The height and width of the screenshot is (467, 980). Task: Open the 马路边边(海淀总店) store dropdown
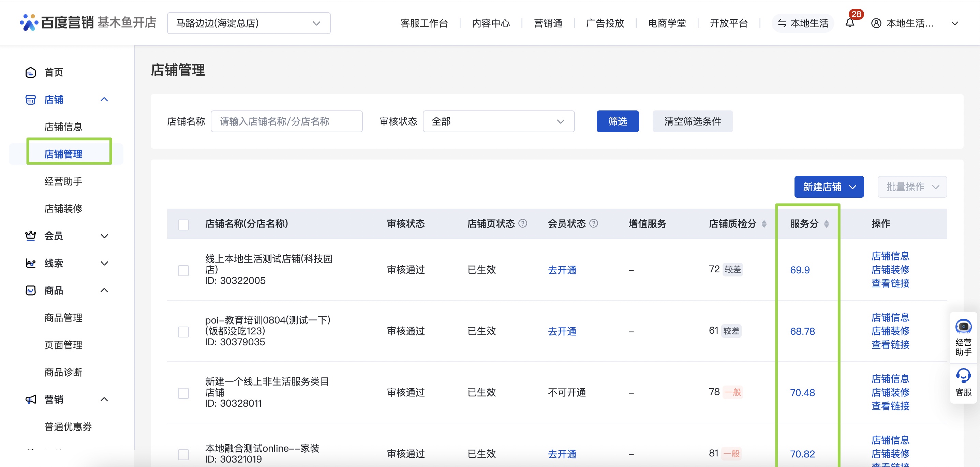(249, 23)
